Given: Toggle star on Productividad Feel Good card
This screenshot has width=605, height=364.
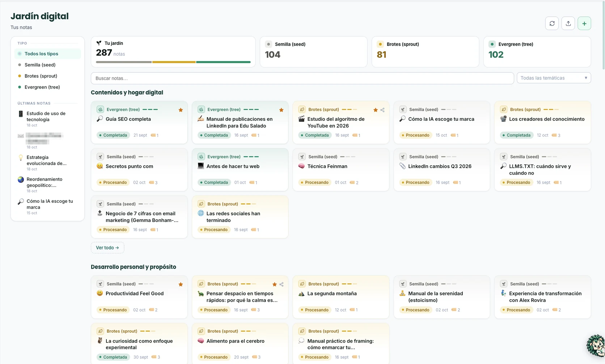Looking at the screenshot, I should pyautogui.click(x=181, y=284).
